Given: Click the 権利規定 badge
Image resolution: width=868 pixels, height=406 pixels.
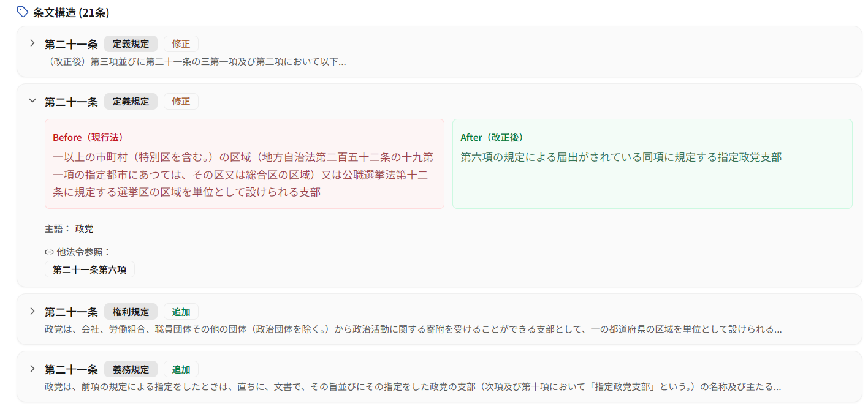Looking at the screenshot, I should (x=131, y=312).
